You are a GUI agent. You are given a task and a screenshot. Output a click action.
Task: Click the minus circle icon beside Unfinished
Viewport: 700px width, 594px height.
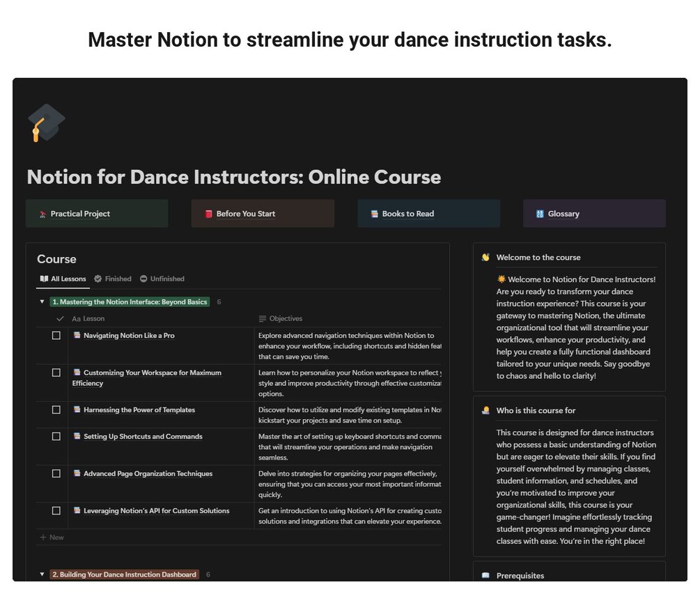[x=143, y=279]
